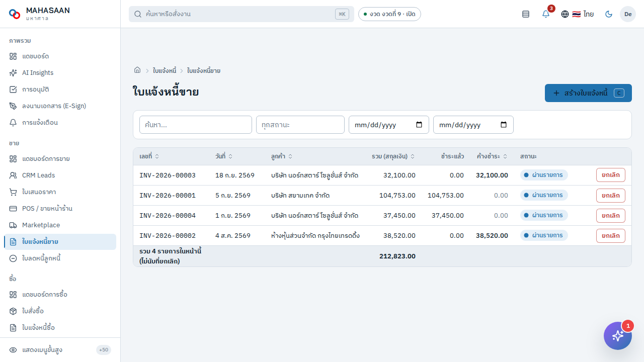Open the AI assistant floating sparkle button

(x=618, y=336)
